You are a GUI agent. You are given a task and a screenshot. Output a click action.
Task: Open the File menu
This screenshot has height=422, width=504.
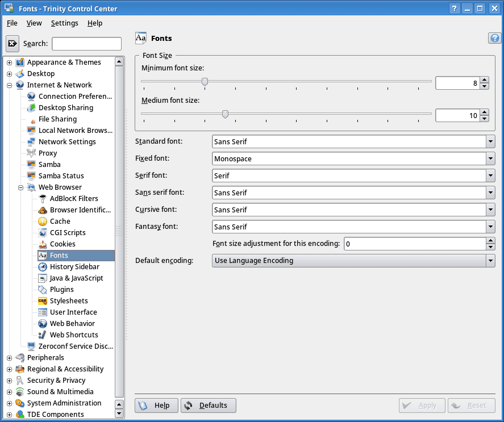(x=12, y=23)
